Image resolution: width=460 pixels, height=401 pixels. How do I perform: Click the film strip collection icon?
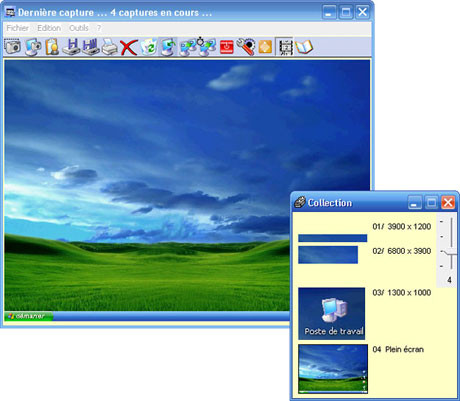click(285, 47)
